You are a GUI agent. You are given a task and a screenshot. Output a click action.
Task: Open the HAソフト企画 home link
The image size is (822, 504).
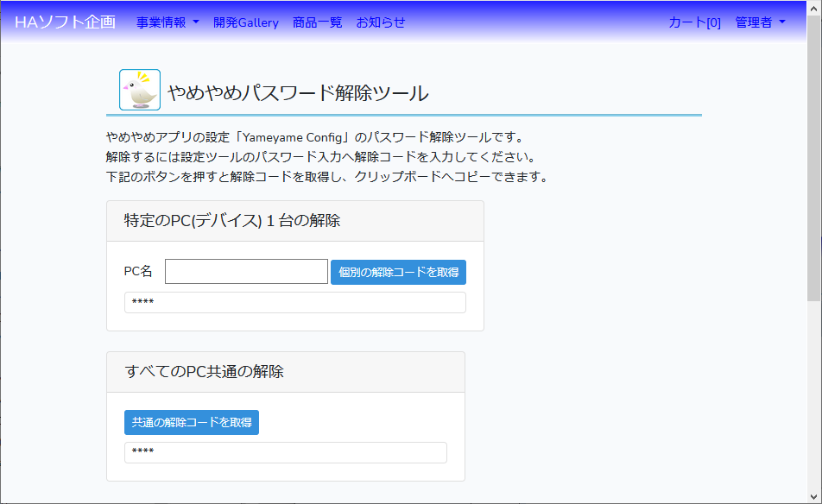pyautogui.click(x=65, y=22)
